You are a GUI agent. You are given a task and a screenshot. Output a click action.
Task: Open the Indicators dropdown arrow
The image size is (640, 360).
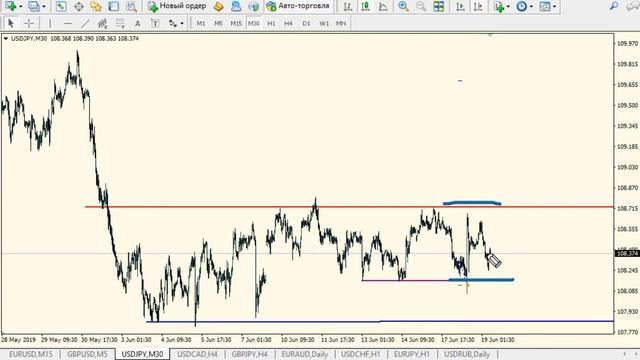508,7
